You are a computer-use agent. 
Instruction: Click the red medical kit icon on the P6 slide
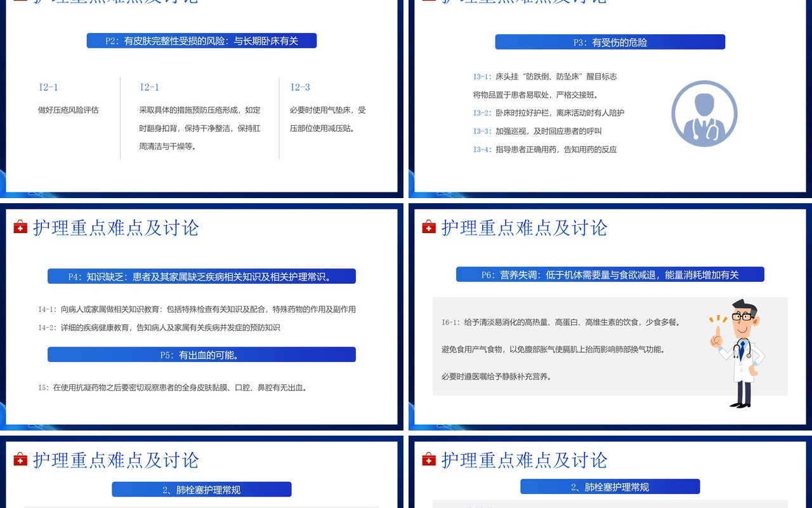click(429, 227)
